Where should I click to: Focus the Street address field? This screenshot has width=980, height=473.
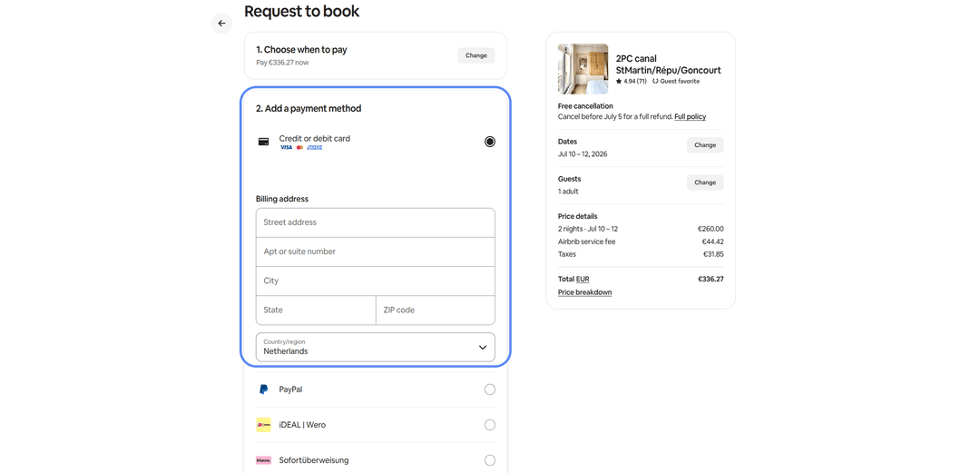pos(376,222)
